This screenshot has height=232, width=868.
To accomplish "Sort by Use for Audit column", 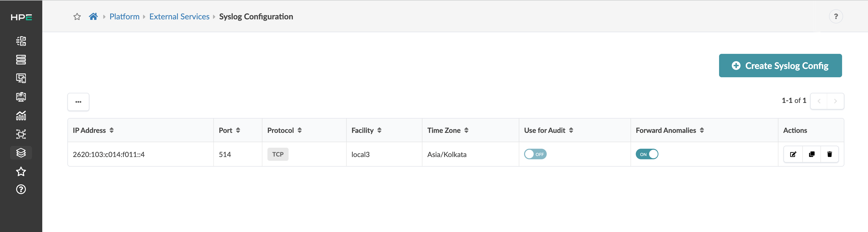I will tap(571, 130).
